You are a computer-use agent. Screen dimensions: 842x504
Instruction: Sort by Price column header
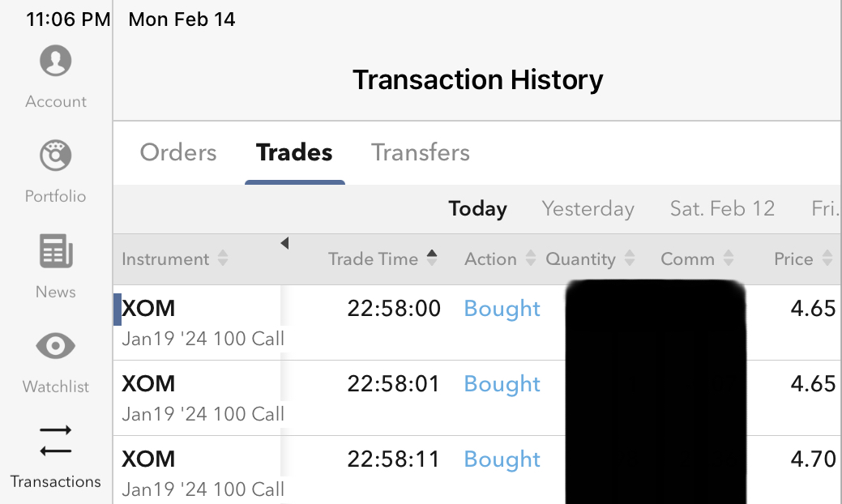(x=802, y=259)
